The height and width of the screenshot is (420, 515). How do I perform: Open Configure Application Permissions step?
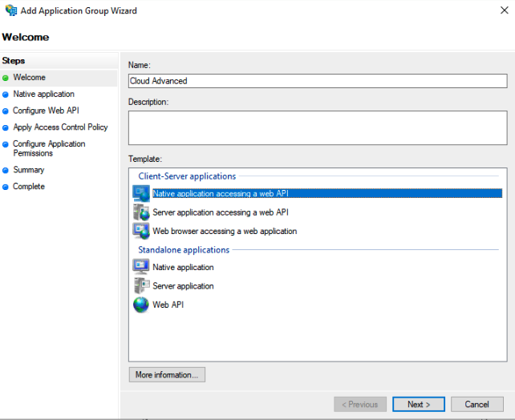pos(49,148)
